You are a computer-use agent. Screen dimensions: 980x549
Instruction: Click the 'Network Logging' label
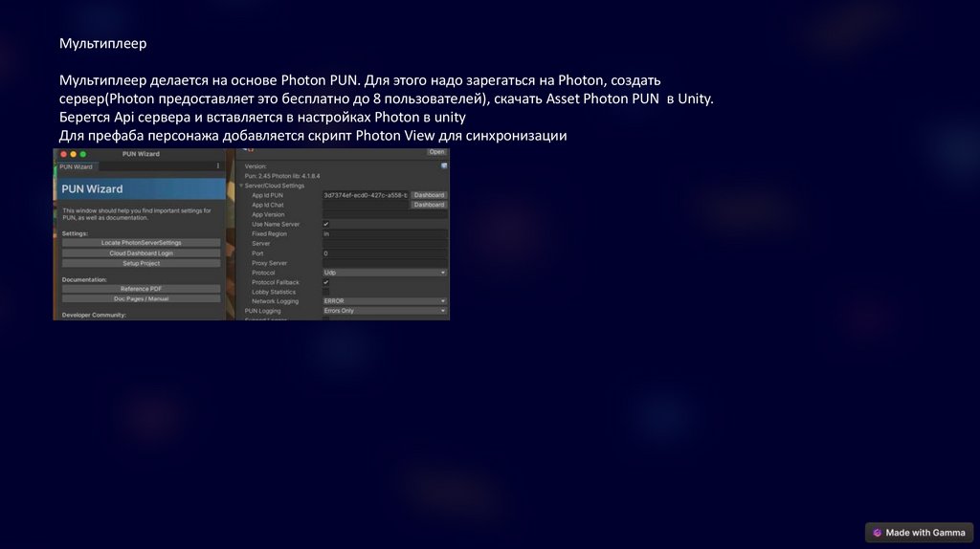tap(275, 301)
